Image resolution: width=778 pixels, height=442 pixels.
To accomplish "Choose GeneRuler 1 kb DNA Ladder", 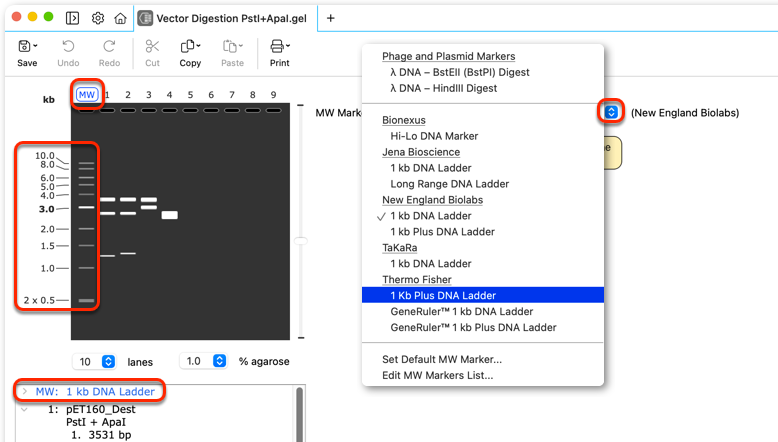I will click(461, 312).
